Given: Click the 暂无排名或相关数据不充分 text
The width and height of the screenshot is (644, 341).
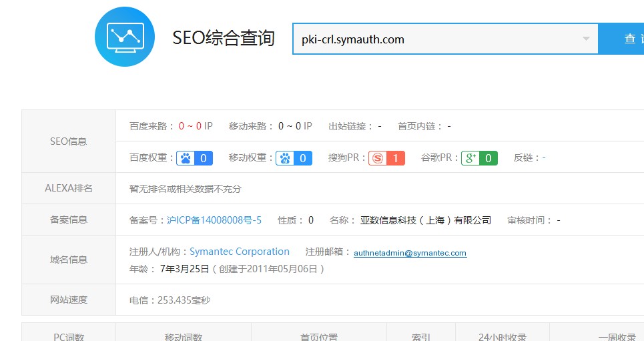Looking at the screenshot, I should (x=186, y=189).
